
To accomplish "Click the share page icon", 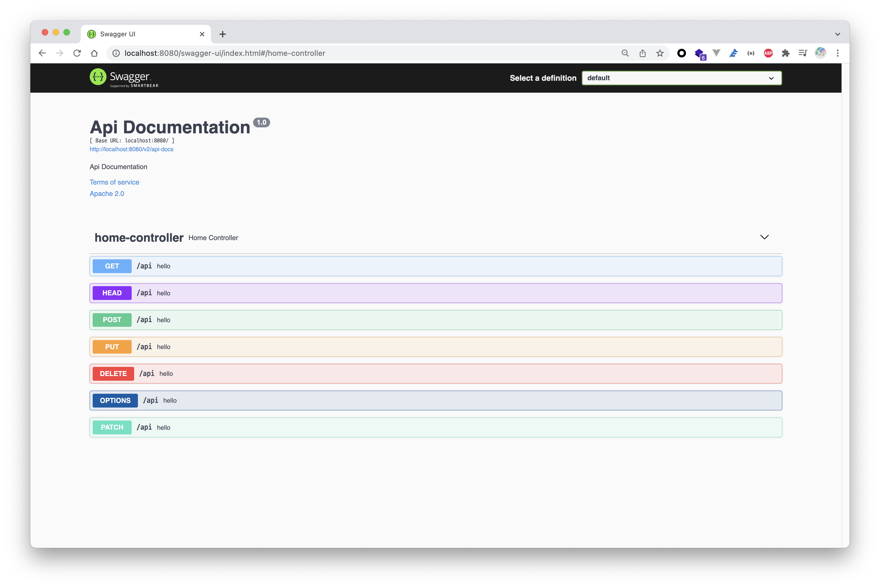I will pos(643,53).
